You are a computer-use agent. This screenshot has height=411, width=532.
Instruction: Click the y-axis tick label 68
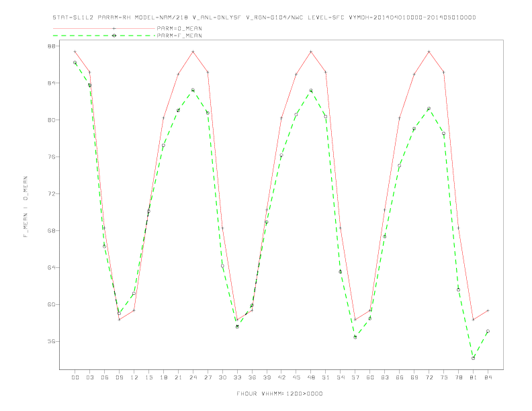click(x=53, y=231)
